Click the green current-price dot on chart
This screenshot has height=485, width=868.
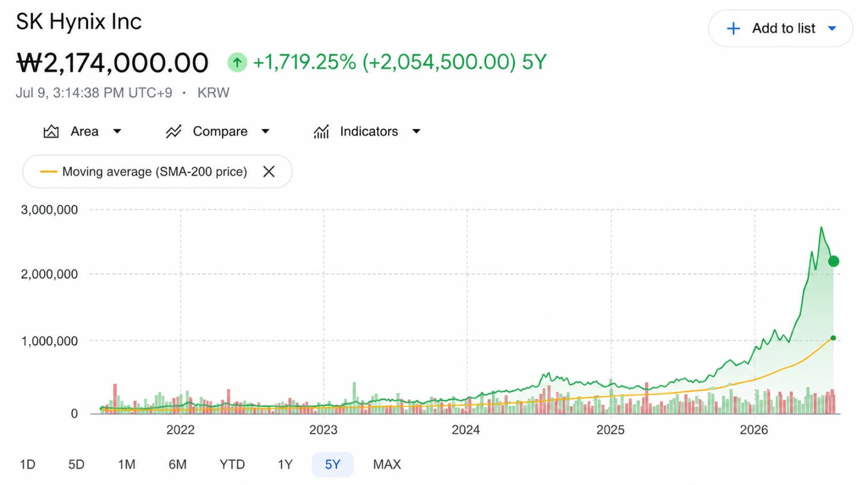[x=834, y=261]
